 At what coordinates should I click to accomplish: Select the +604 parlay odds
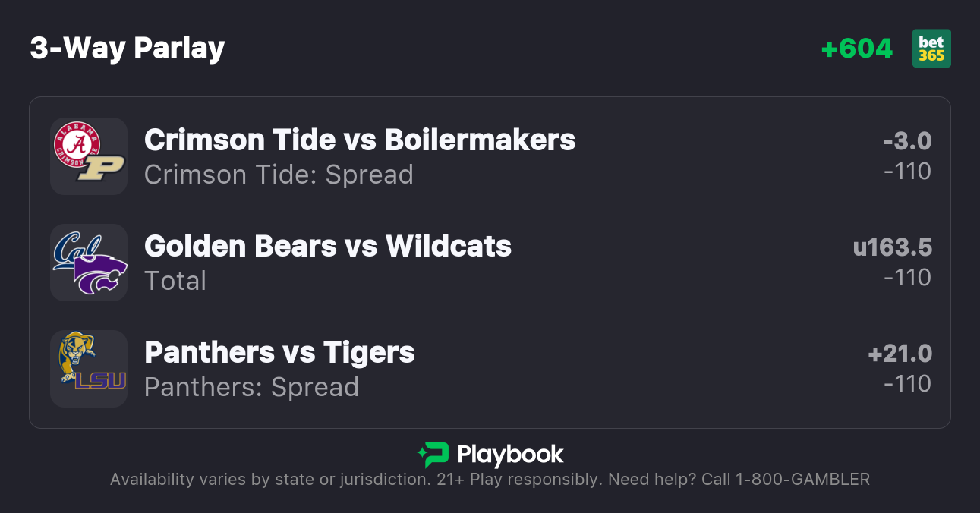(857, 49)
